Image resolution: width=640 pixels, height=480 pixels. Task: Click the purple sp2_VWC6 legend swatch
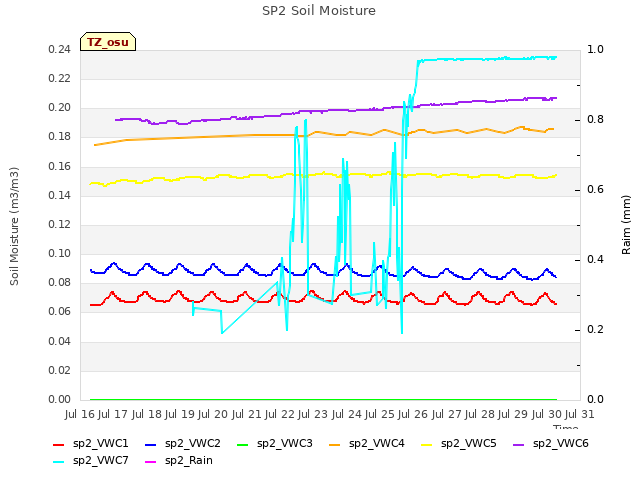(518, 444)
